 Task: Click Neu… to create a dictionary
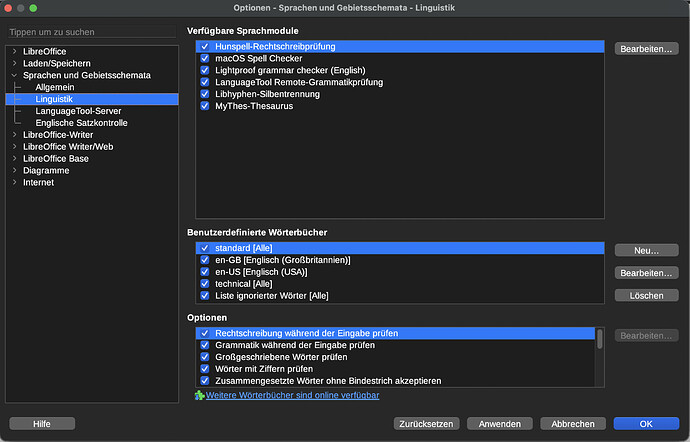click(x=645, y=250)
